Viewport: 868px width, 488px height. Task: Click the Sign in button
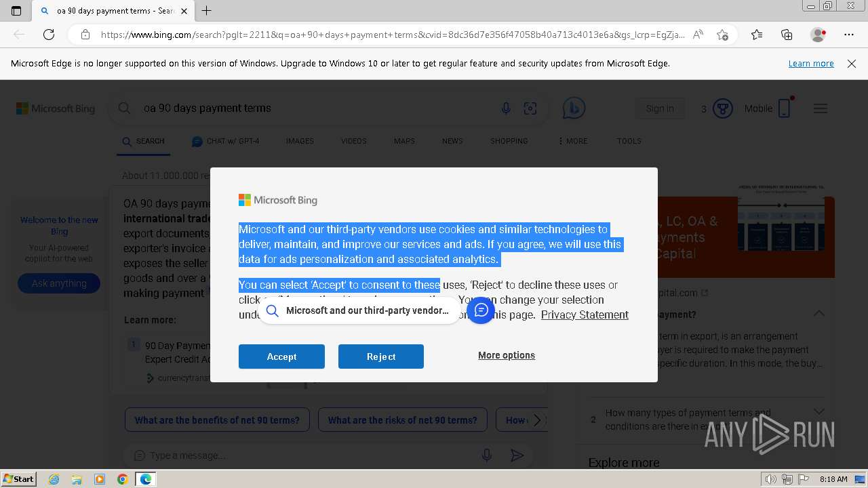(660, 108)
